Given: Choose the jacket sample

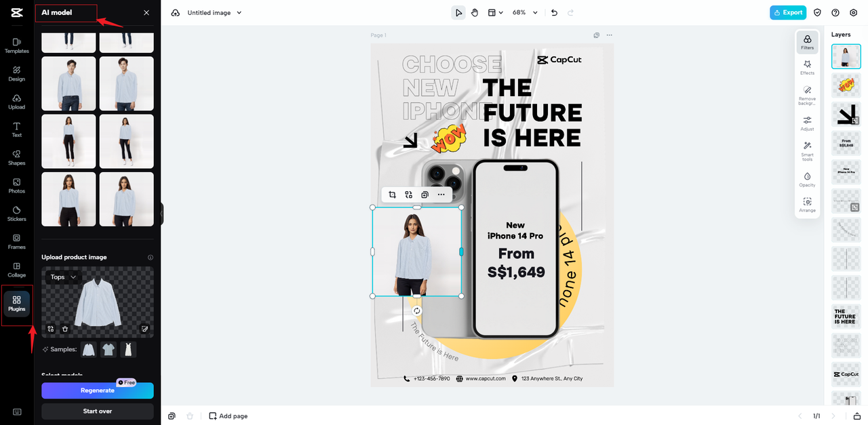Looking at the screenshot, I should tap(89, 349).
